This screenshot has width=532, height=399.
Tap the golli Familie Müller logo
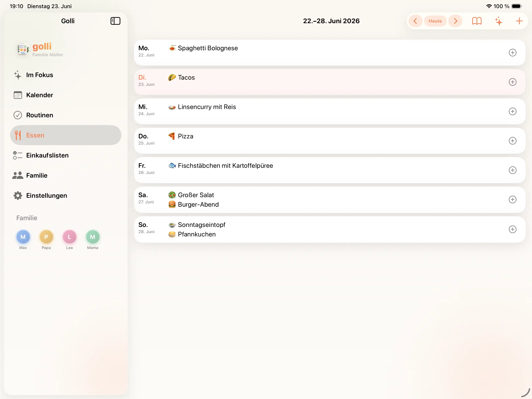[40, 49]
